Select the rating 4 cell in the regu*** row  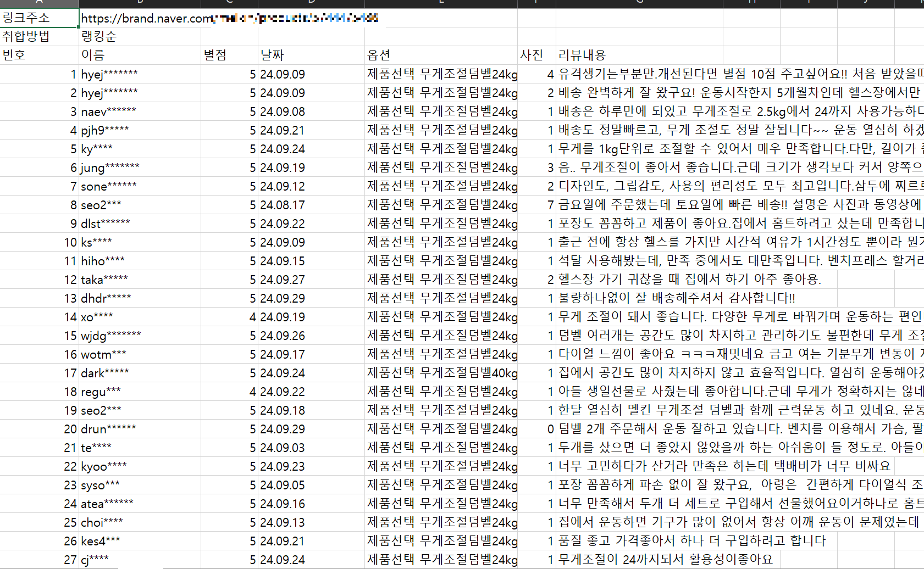coord(229,392)
